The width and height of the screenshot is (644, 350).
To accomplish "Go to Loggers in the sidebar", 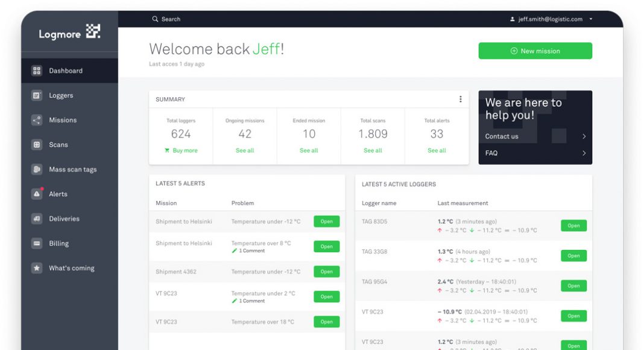I will [70, 95].
